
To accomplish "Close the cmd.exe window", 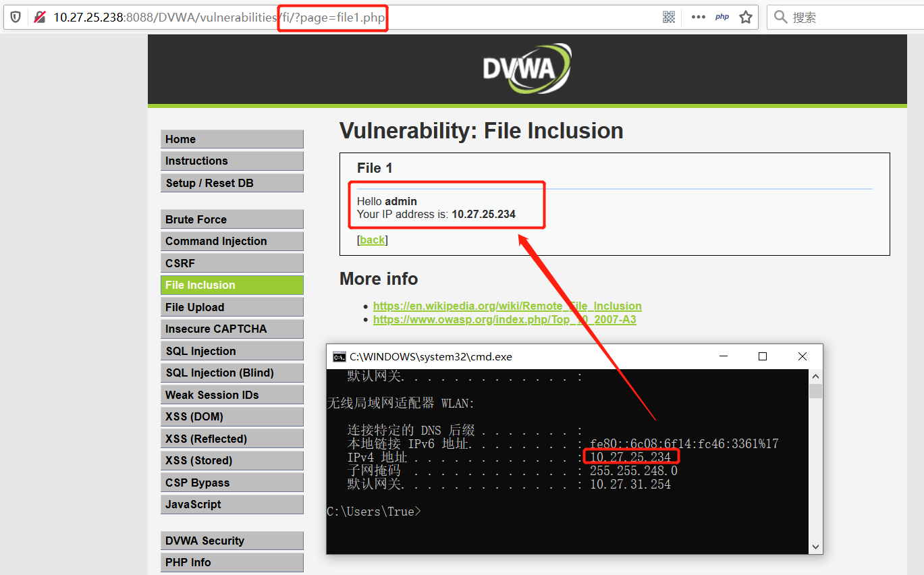I will click(x=803, y=356).
